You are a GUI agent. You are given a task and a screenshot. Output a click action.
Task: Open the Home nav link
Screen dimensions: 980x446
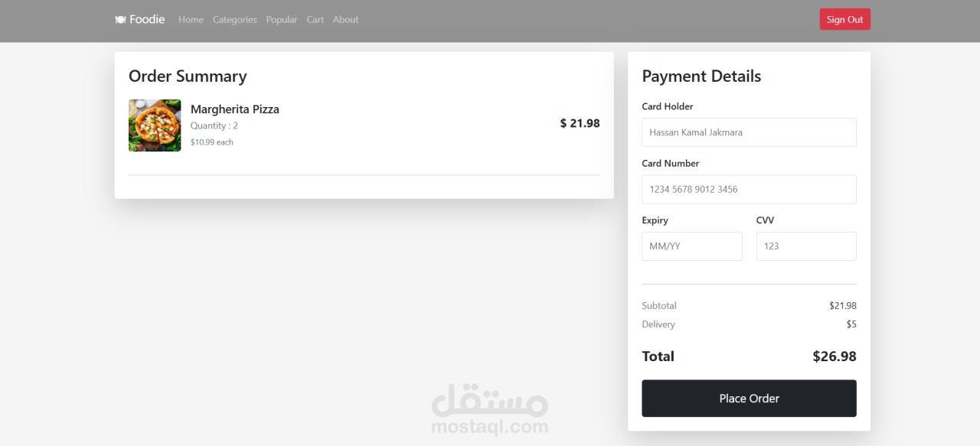(x=191, y=20)
